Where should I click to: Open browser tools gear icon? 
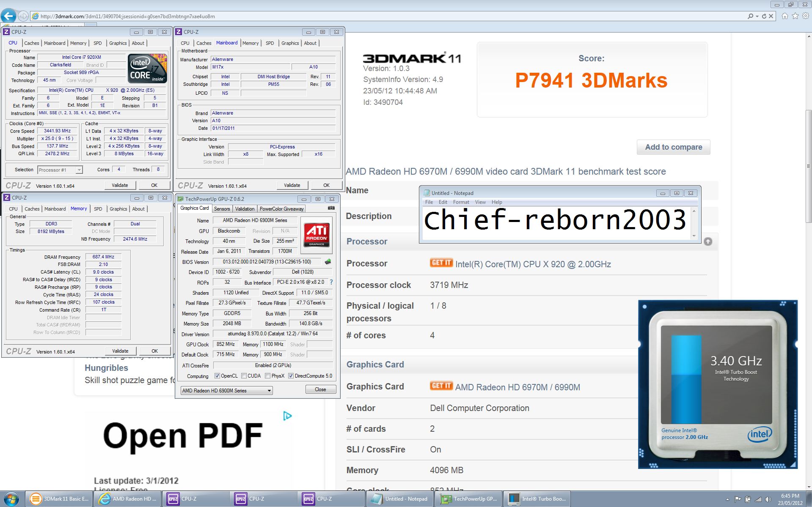[806, 16]
